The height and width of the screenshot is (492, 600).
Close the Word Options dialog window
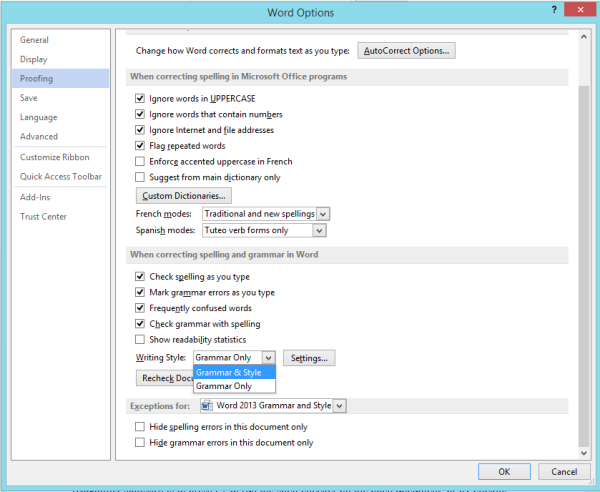(x=580, y=10)
